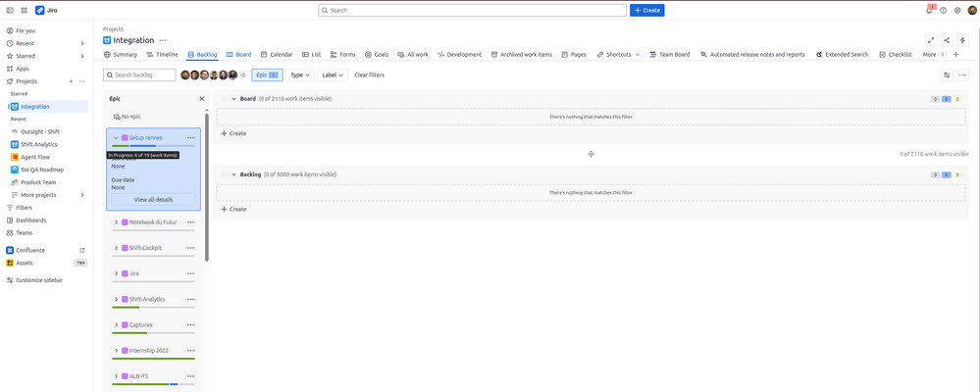
Task: Expand the Internship 2022 epic
Action: [117, 350]
